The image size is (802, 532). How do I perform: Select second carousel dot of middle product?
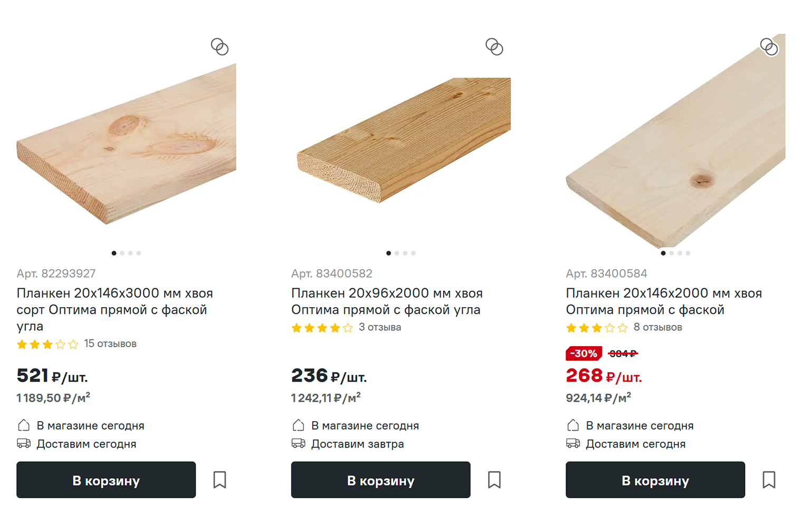(397, 253)
